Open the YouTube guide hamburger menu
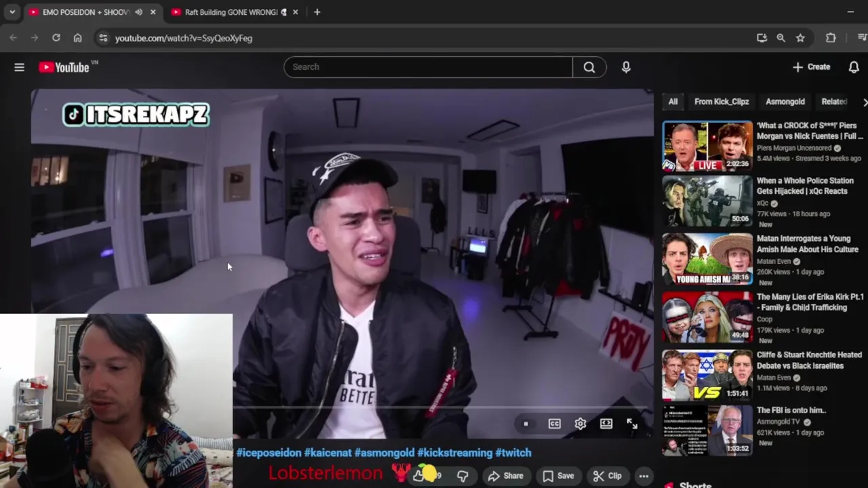868x488 pixels. tap(19, 67)
